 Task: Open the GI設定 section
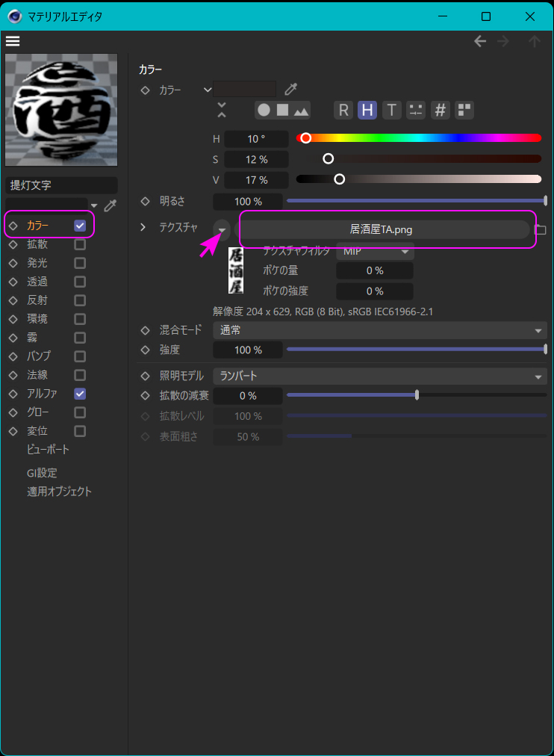pyautogui.click(x=42, y=473)
